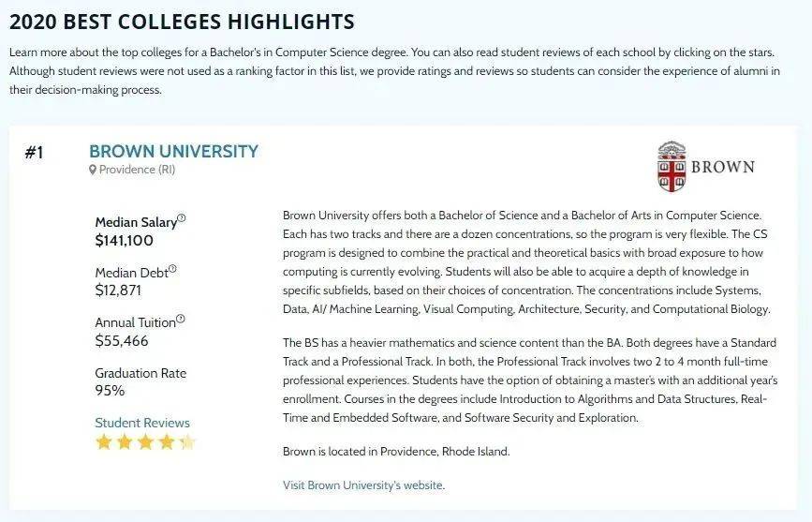Select the third review star
This screenshot has height=522, width=812.
click(x=146, y=441)
